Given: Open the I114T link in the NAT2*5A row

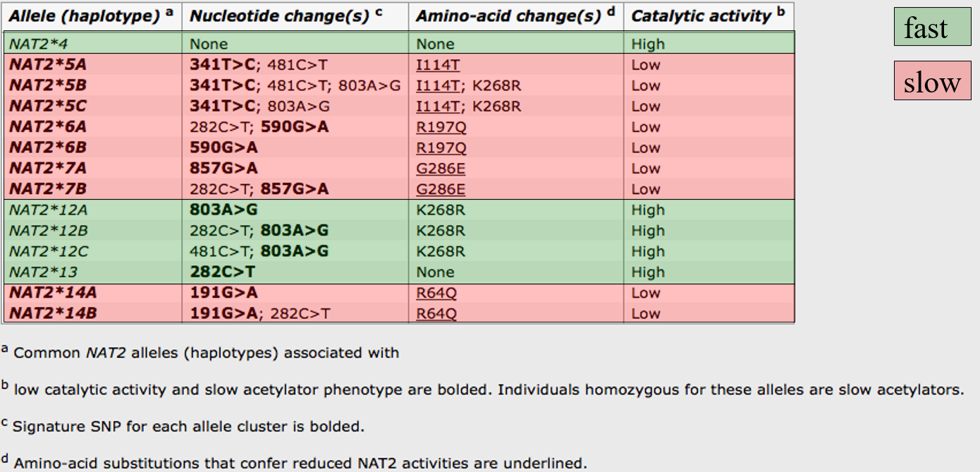Looking at the screenshot, I should (x=438, y=65).
